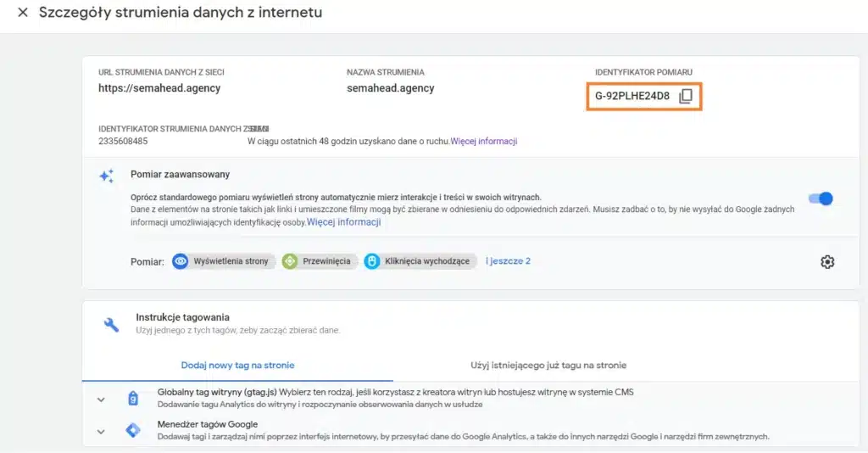This screenshot has height=453, width=868.
Task: Open enhanced measurement settings gear
Action: [827, 262]
